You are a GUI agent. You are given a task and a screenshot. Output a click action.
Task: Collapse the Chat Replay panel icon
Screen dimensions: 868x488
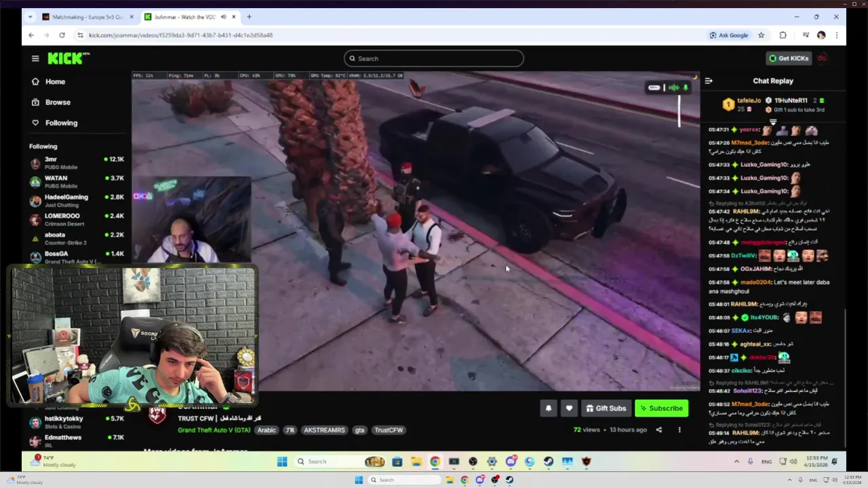point(709,81)
